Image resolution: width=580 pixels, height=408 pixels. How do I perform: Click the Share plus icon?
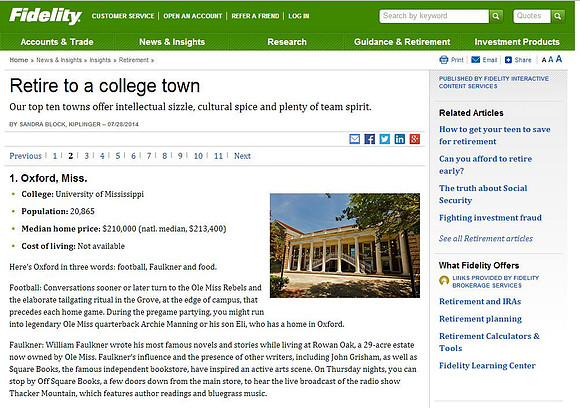tap(509, 60)
